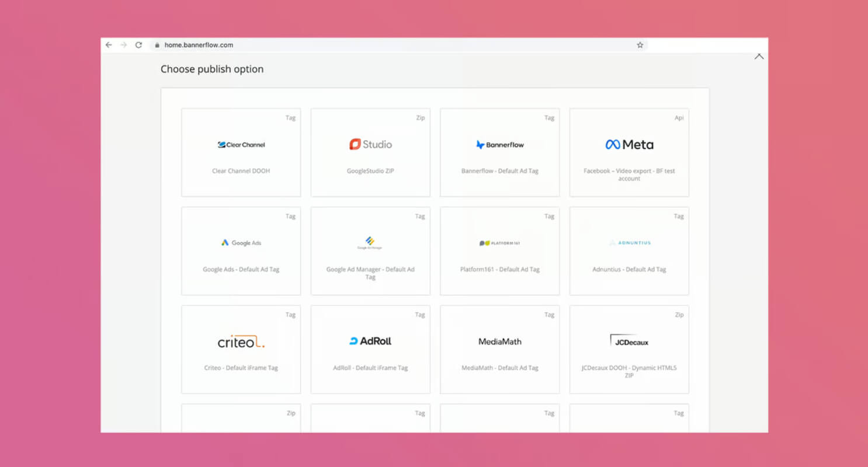
Task: Choose Google Ad Manager - Default Ad Tag label
Action: click(370, 273)
